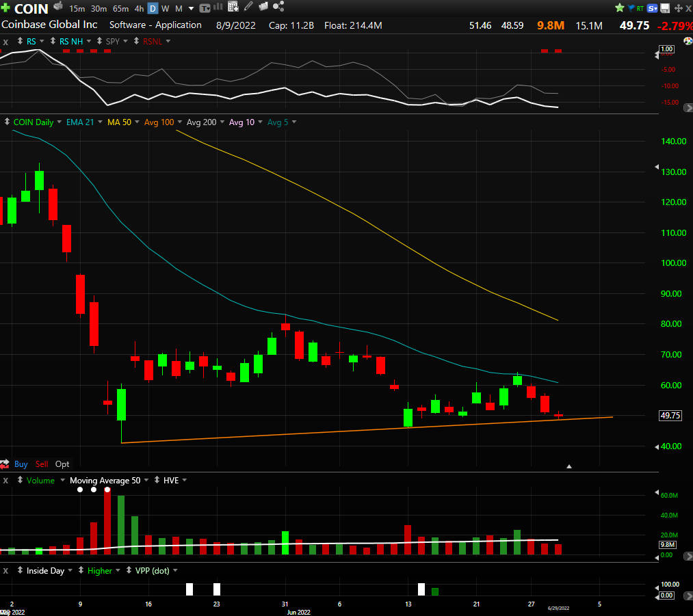This screenshot has width=693, height=616.
Task: Save the chart with floppy disk icon
Action: (x=665, y=8)
